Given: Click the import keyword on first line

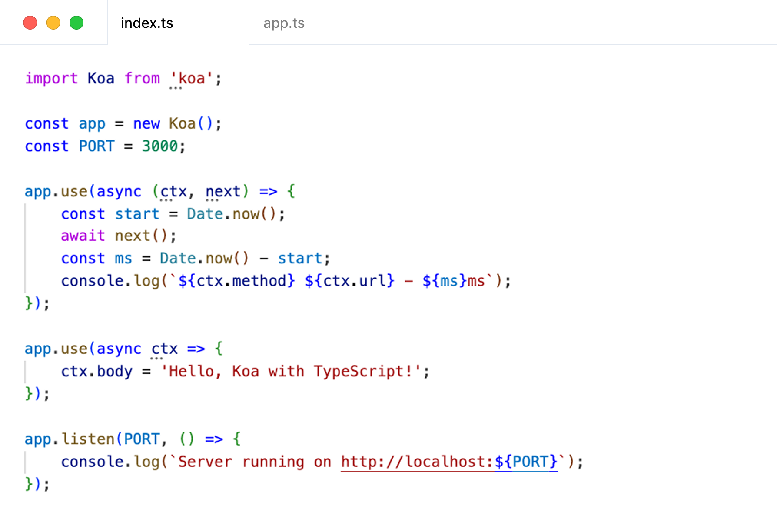Looking at the screenshot, I should click(x=51, y=79).
